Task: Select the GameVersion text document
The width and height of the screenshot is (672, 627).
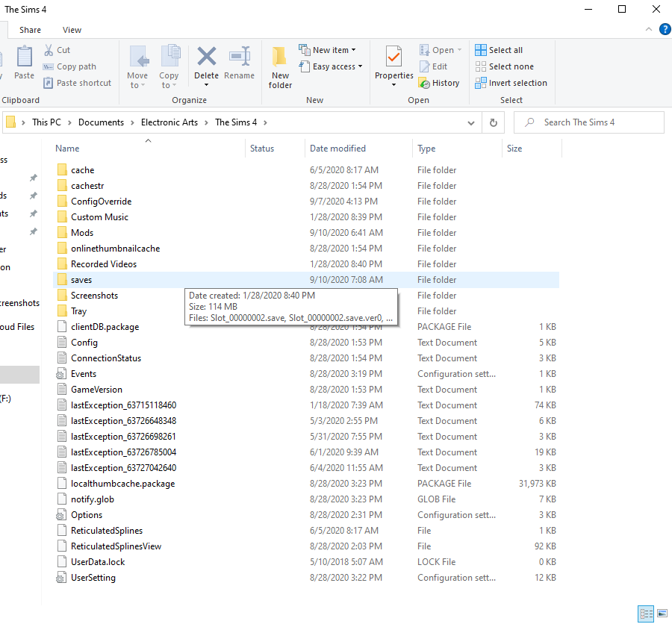Action: (x=96, y=390)
